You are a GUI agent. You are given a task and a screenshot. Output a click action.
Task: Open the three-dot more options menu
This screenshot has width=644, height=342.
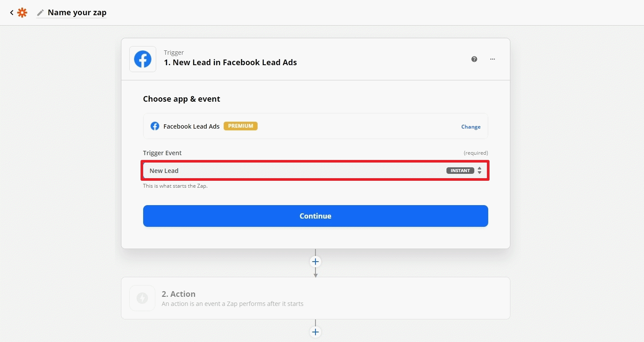tap(493, 59)
